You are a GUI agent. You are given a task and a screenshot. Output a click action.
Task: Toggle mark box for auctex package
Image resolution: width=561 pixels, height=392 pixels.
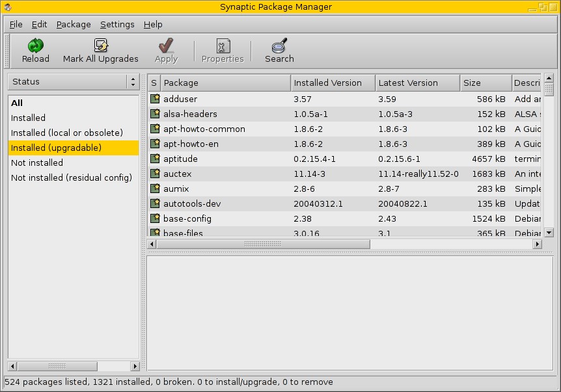[x=155, y=174]
